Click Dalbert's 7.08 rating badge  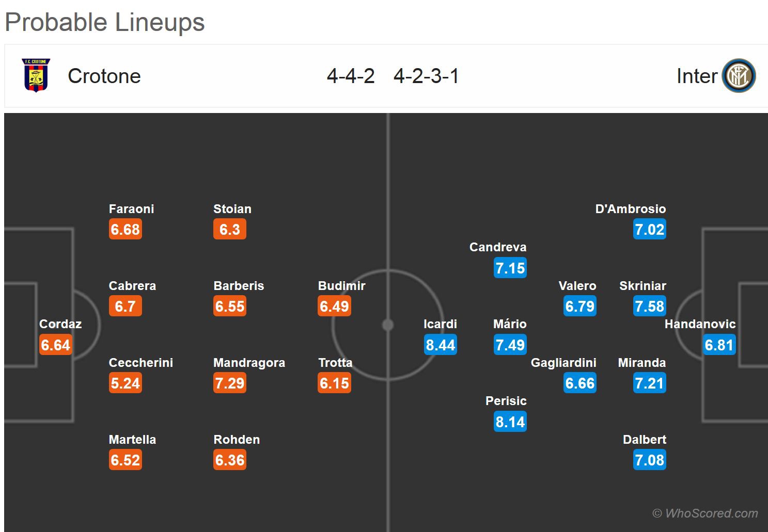click(x=649, y=460)
